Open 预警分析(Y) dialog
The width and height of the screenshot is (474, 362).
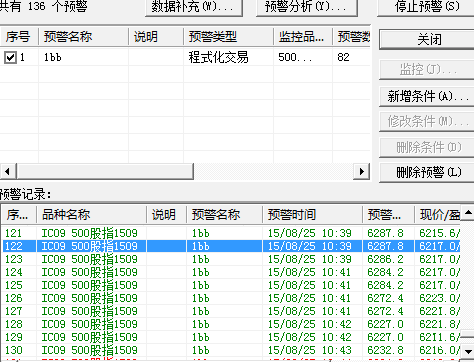pyautogui.click(x=307, y=7)
